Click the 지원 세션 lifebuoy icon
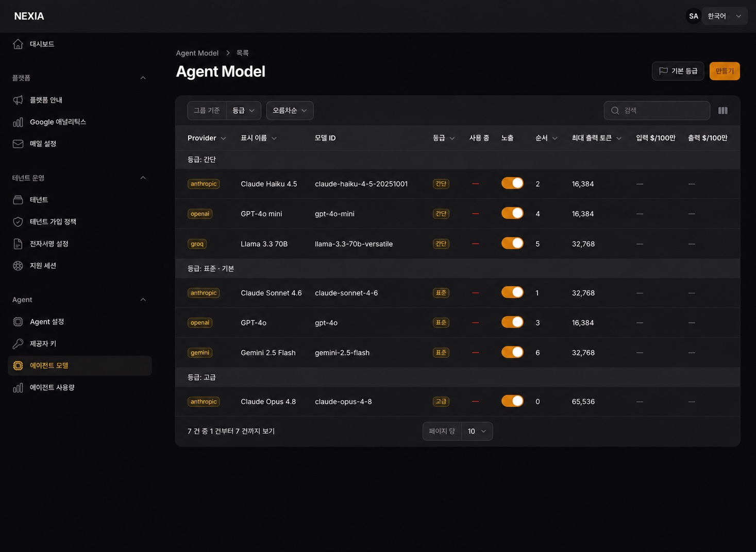 (x=18, y=266)
